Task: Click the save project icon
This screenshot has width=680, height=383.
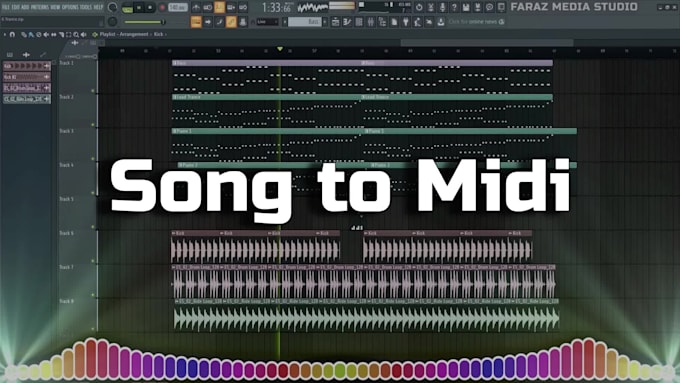Action: [x=466, y=7]
